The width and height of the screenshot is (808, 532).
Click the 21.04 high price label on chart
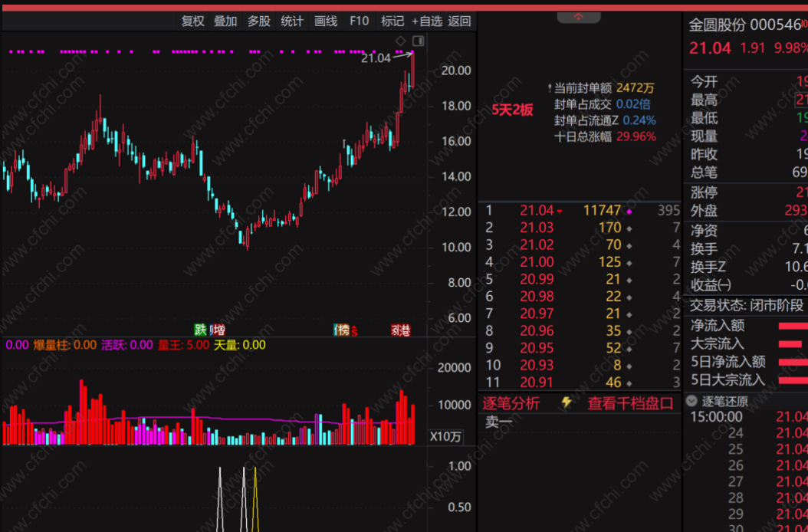pyautogui.click(x=376, y=58)
